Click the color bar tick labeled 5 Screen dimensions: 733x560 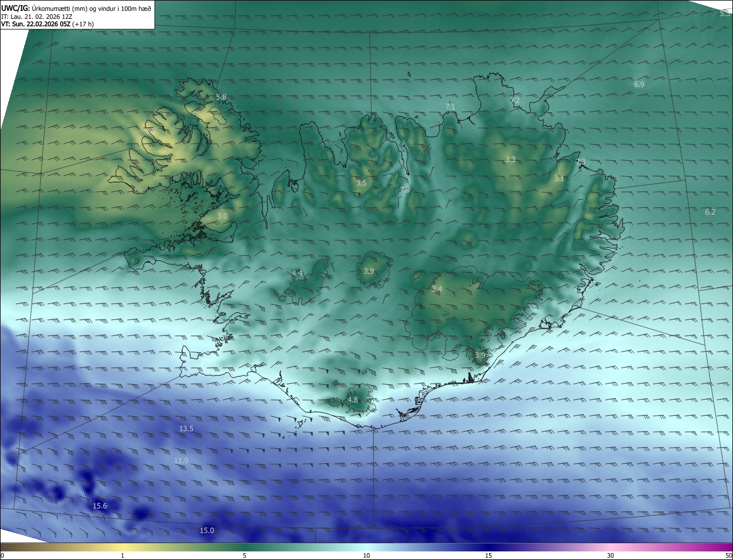[x=245, y=555]
